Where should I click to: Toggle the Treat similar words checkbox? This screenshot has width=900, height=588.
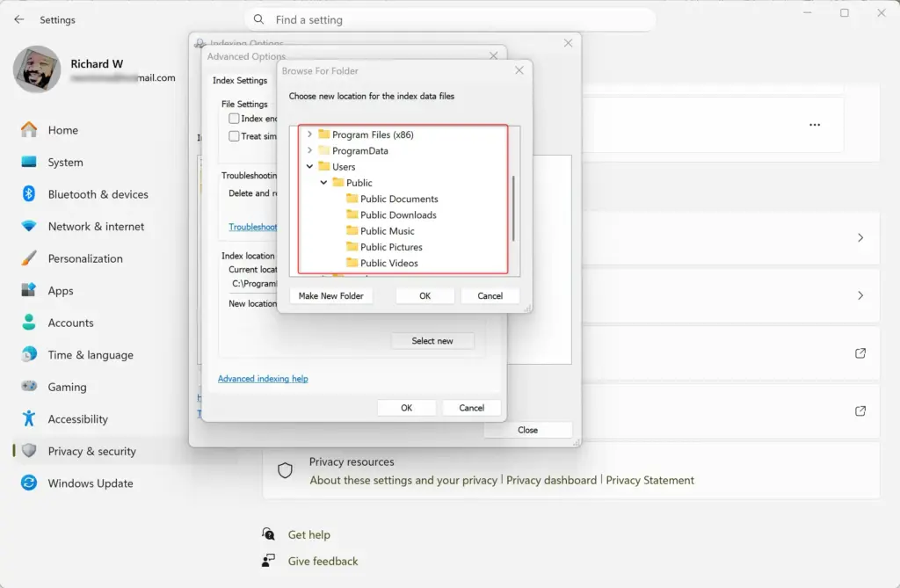[234, 136]
